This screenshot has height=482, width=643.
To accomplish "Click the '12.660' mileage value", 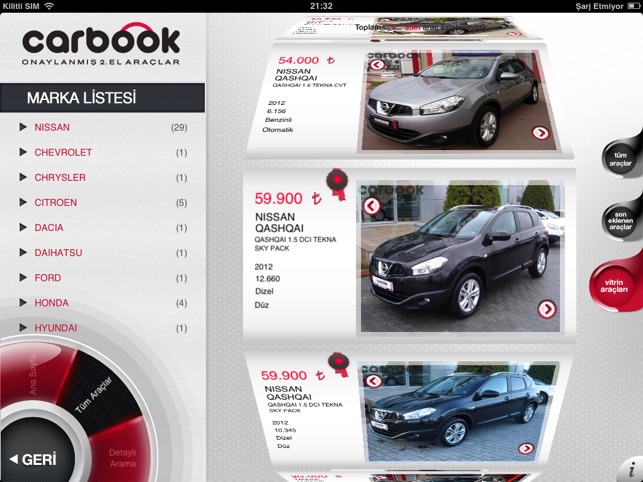I will coord(267,279).
